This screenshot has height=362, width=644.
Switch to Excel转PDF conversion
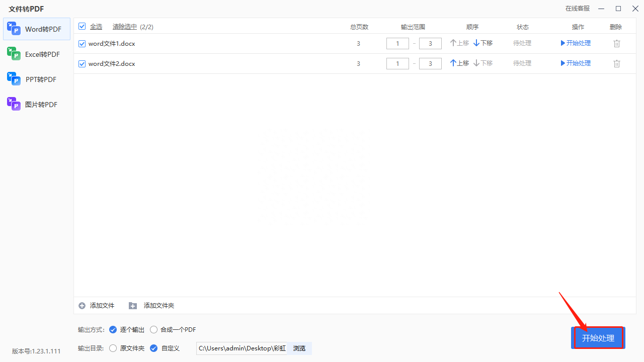(x=37, y=54)
